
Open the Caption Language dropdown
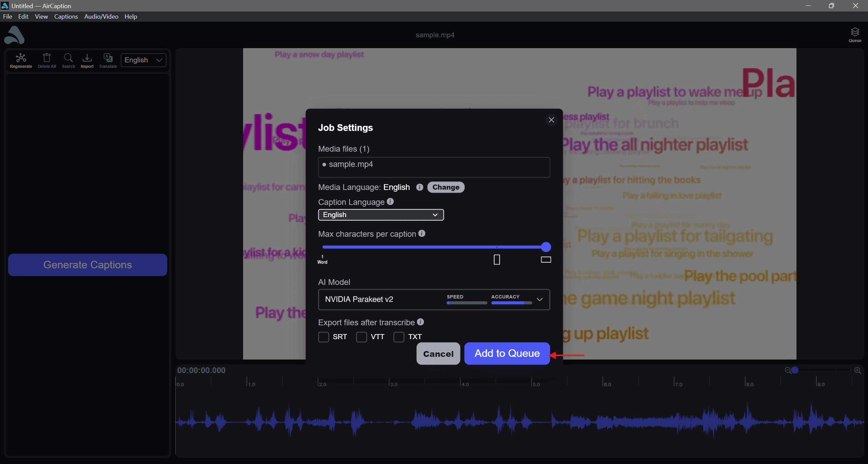click(x=381, y=215)
